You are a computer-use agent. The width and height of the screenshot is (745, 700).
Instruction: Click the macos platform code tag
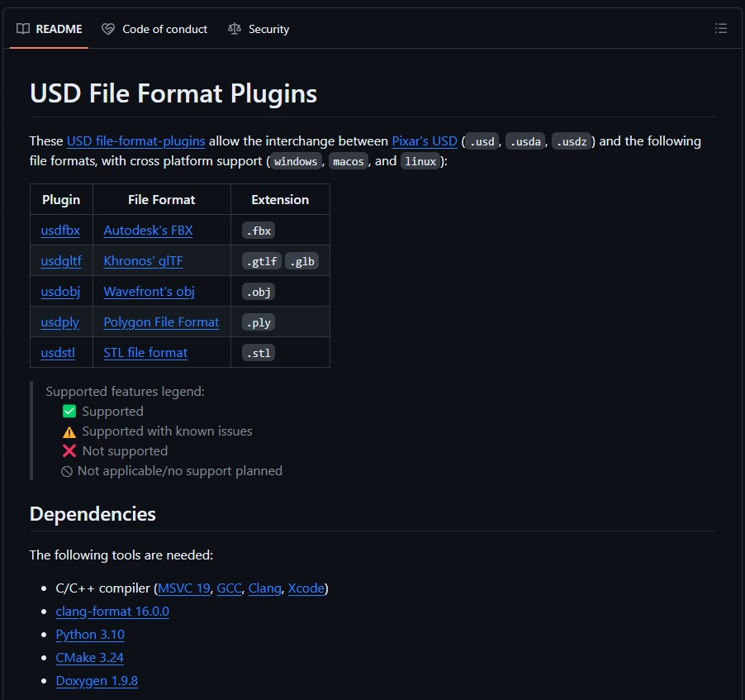[349, 161]
